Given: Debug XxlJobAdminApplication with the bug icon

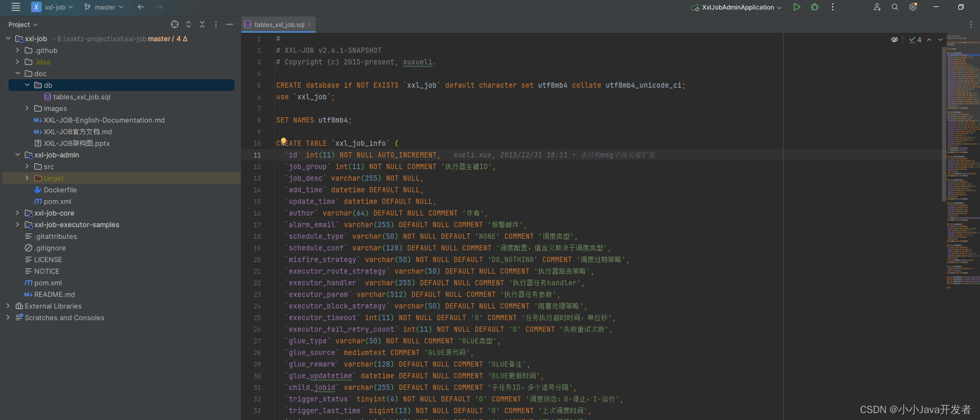Looking at the screenshot, I should click(815, 7).
